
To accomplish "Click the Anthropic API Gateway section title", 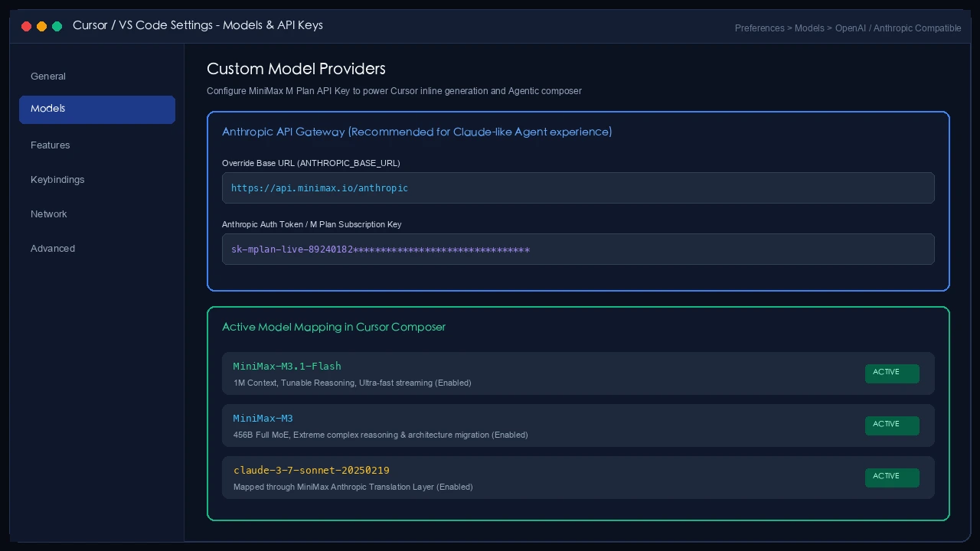I will (x=416, y=132).
